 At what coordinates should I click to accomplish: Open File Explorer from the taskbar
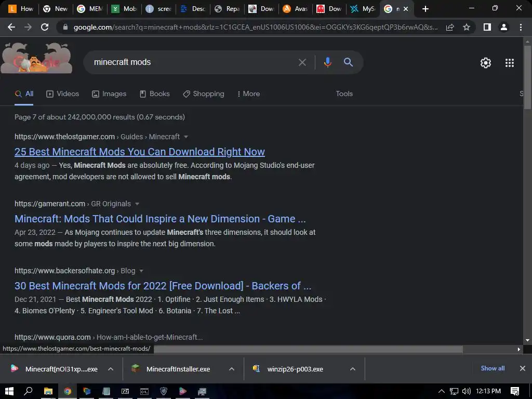tap(48, 391)
